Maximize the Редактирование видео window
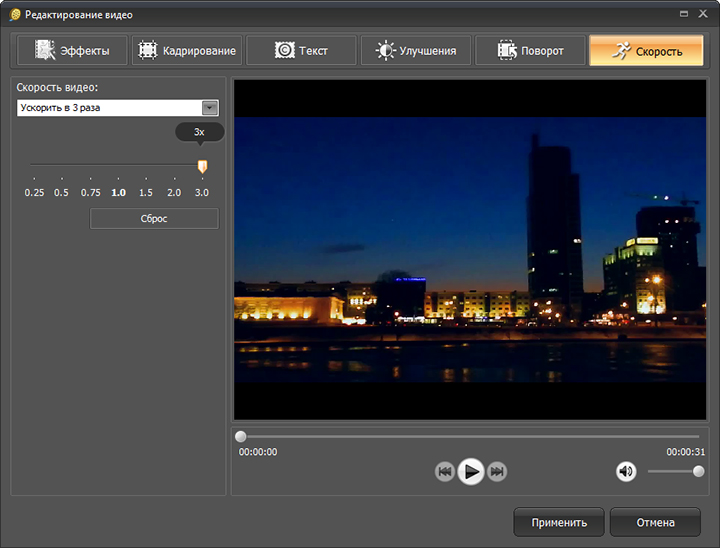Viewport: 720px width, 548px height. (684, 14)
